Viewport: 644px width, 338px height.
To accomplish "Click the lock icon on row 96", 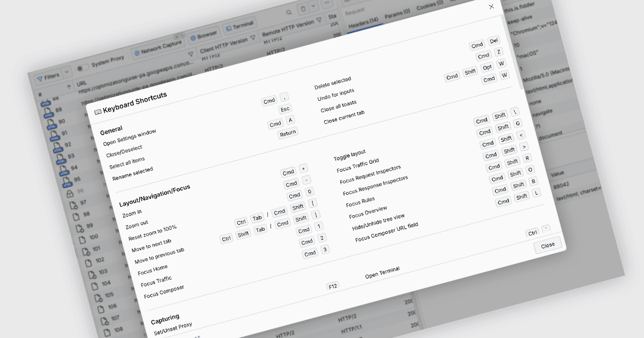I will tap(70, 194).
